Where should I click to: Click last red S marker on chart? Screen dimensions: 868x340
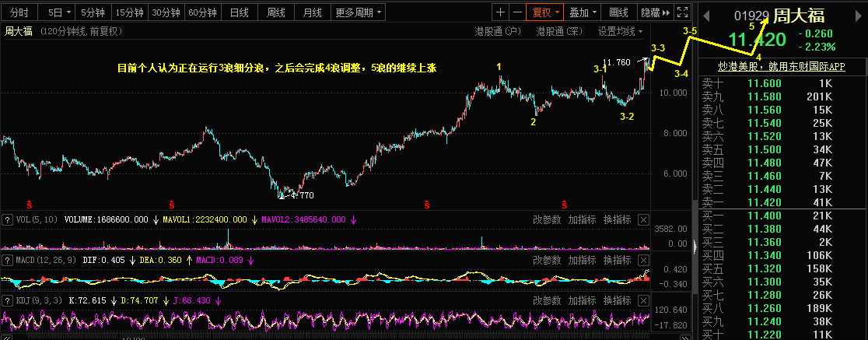click(565, 204)
